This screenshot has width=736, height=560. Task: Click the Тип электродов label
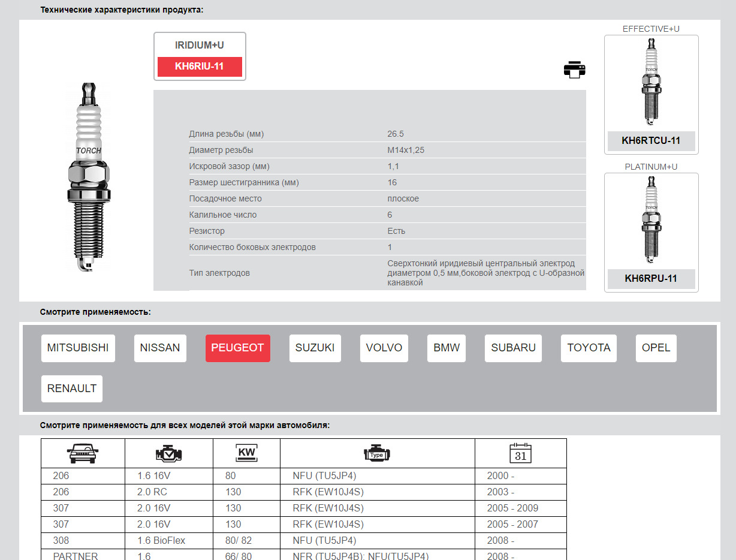coord(219,273)
